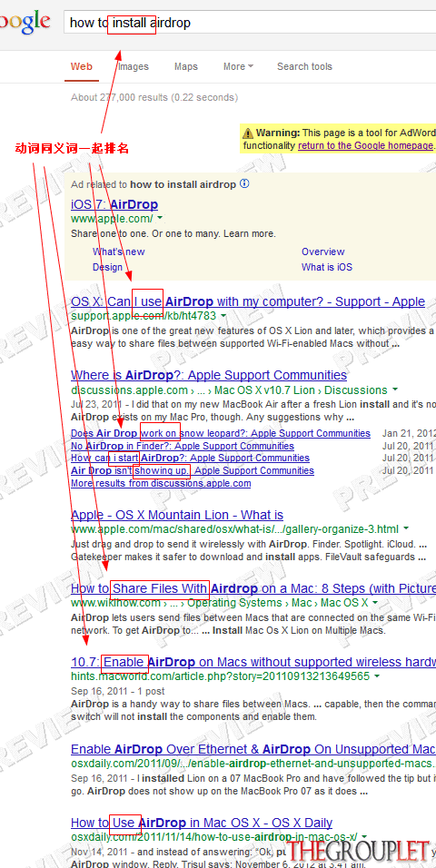Open 'How can i start AirDrop?' sublink
Image resolution: width=436 pixels, height=868 pixels.
pos(190,459)
